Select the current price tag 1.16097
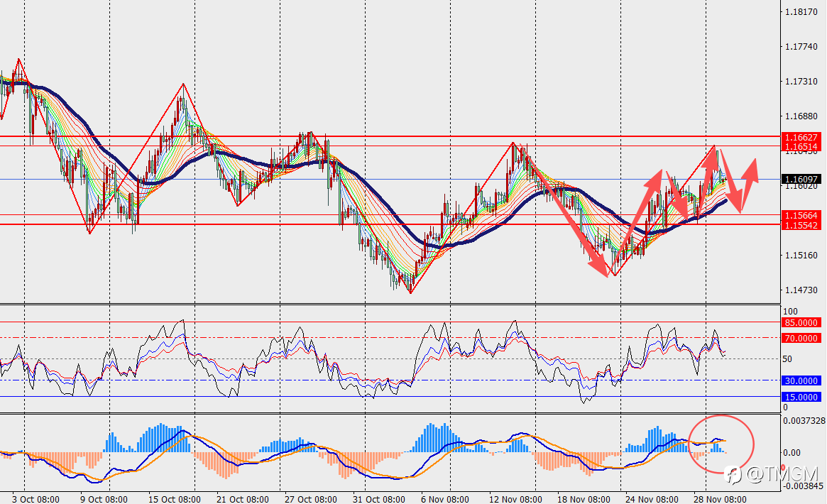 click(x=801, y=180)
